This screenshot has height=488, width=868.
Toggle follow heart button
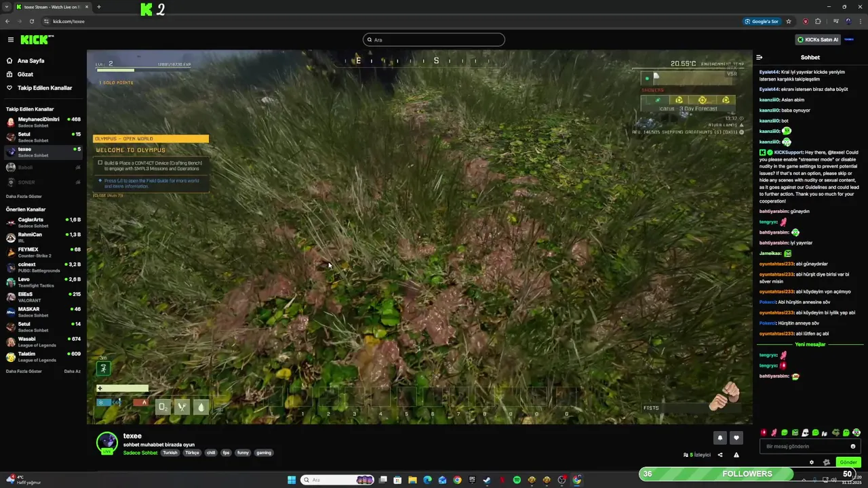[736, 438]
